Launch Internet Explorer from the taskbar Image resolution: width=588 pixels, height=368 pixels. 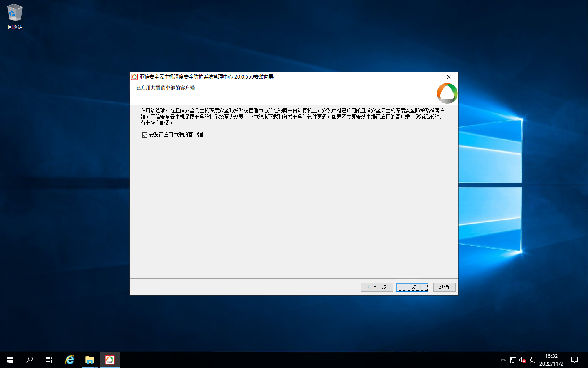pos(70,360)
